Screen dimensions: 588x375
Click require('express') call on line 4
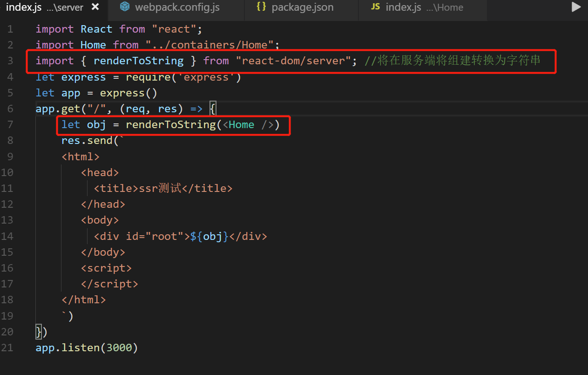(183, 77)
